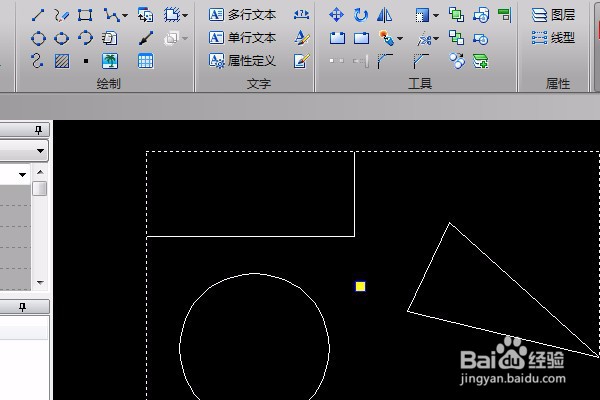Select the Polyline tool
Image resolution: width=600 pixels, height=400 pixels.
(x=111, y=15)
